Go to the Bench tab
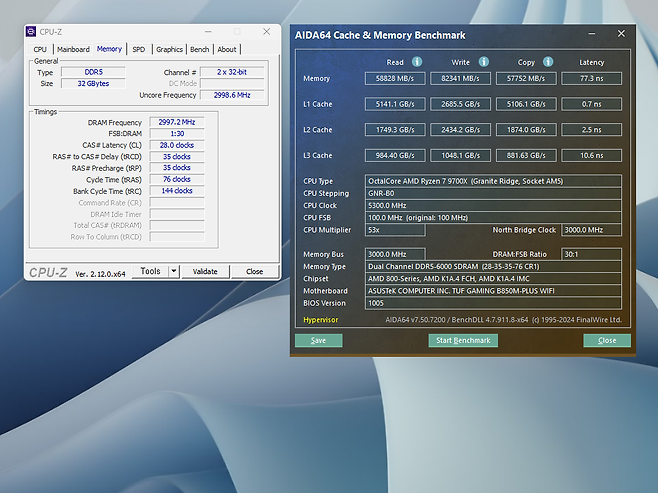658x493 pixels. coord(200,49)
